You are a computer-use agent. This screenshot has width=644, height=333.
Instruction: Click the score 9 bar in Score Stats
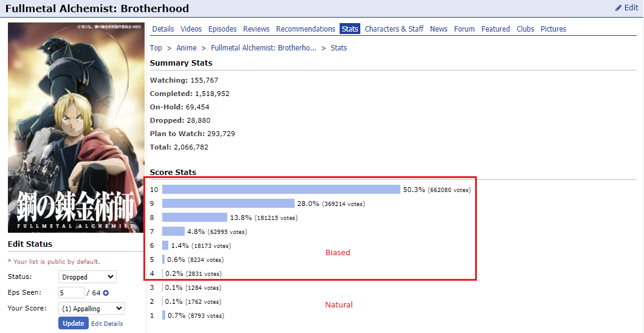228,203
